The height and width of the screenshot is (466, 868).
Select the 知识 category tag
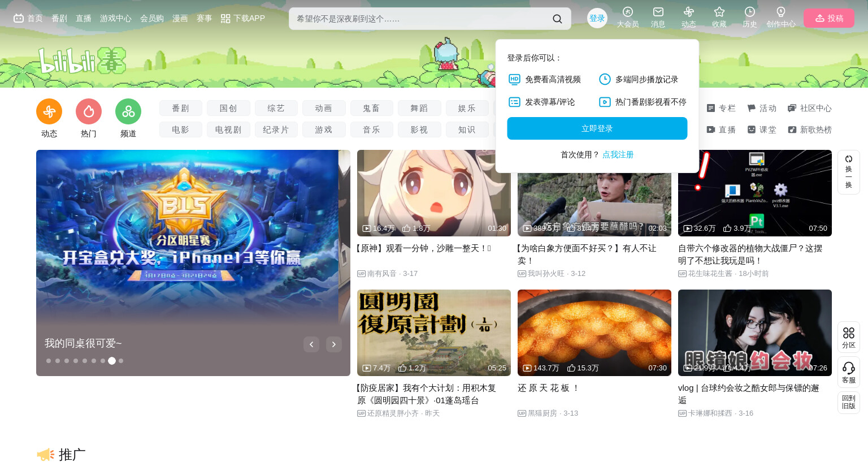pyautogui.click(x=467, y=130)
